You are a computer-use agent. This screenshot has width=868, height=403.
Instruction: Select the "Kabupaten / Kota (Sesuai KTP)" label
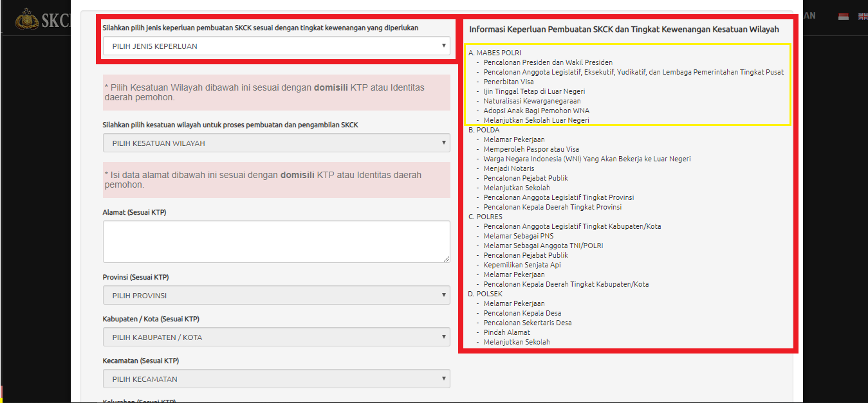coord(151,319)
